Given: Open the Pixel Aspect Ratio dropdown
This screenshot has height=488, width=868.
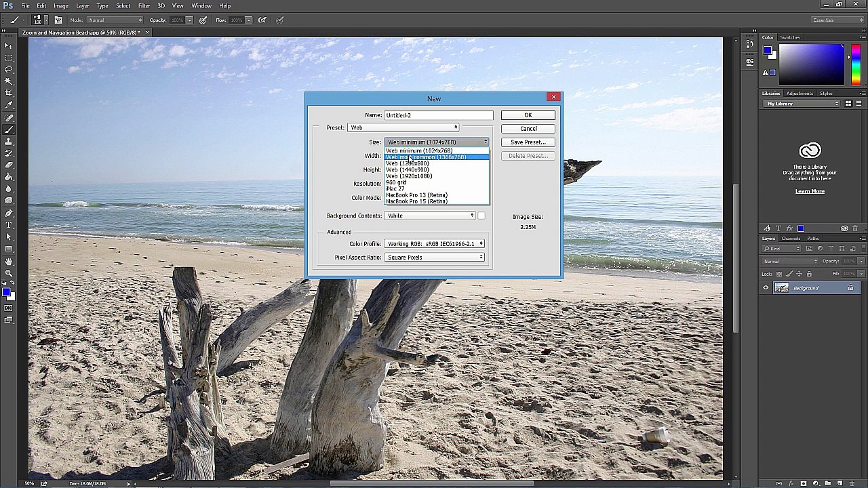Looking at the screenshot, I should point(435,257).
